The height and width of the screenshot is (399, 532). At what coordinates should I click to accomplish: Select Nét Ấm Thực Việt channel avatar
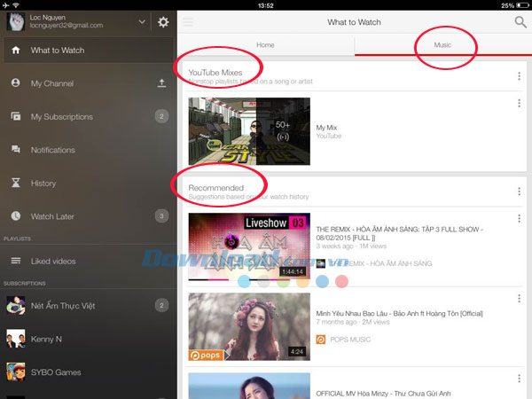16,305
